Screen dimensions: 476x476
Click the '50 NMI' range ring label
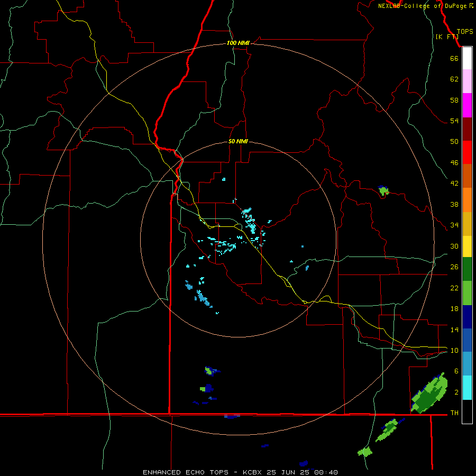[x=238, y=141]
